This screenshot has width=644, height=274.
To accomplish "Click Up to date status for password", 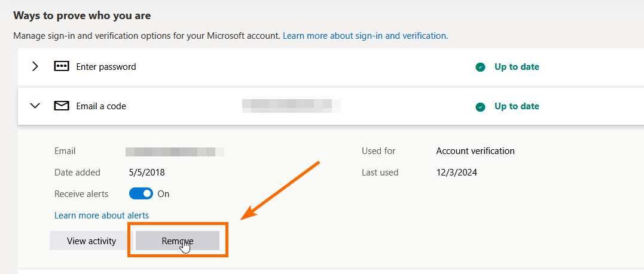I will (x=517, y=67).
